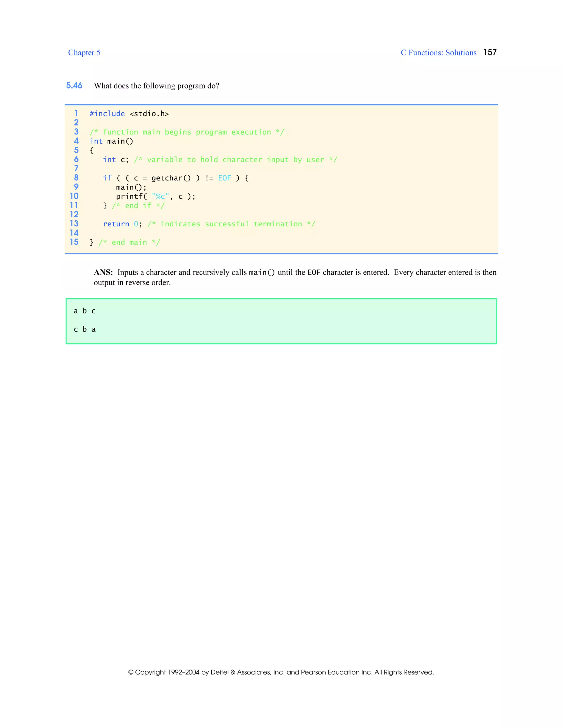
Task: Click line number 10 in the code listing
Action: 74,196
